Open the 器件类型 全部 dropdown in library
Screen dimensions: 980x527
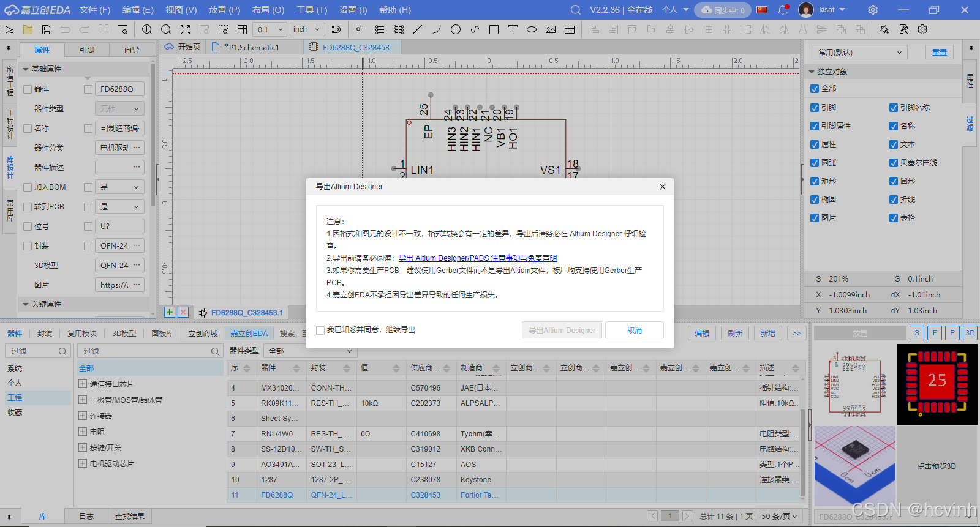point(311,351)
